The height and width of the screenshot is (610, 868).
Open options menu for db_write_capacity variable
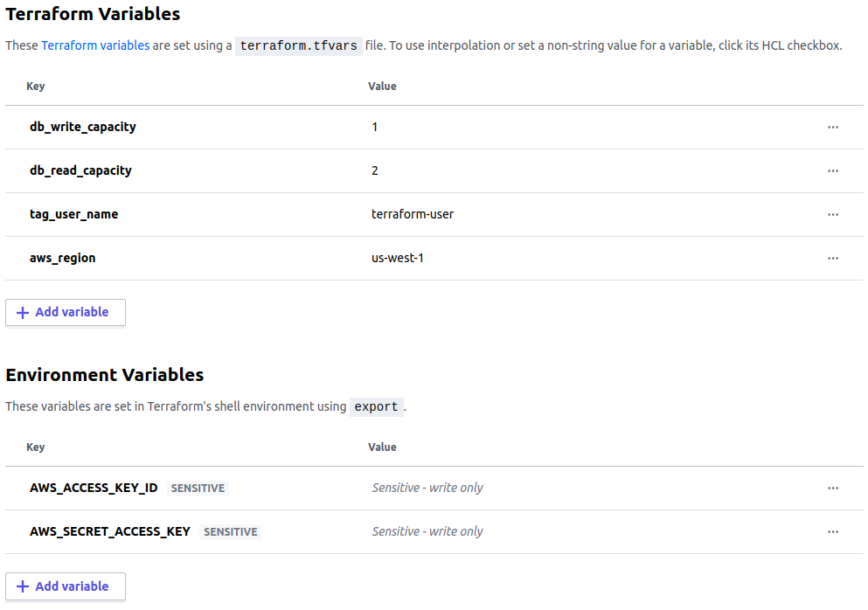pyautogui.click(x=832, y=127)
